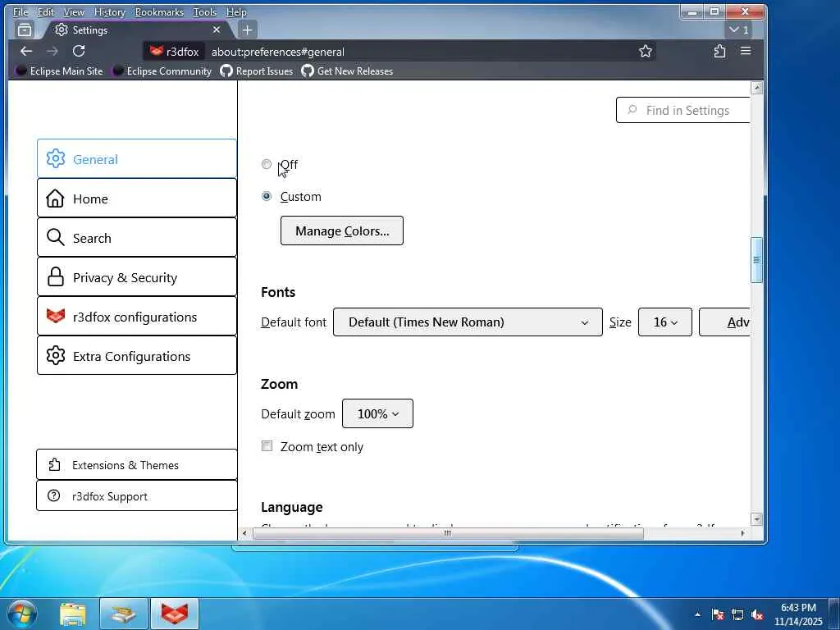Click the r3dfox taskbar icon
This screenshot has height=630, width=840.
(x=175, y=614)
